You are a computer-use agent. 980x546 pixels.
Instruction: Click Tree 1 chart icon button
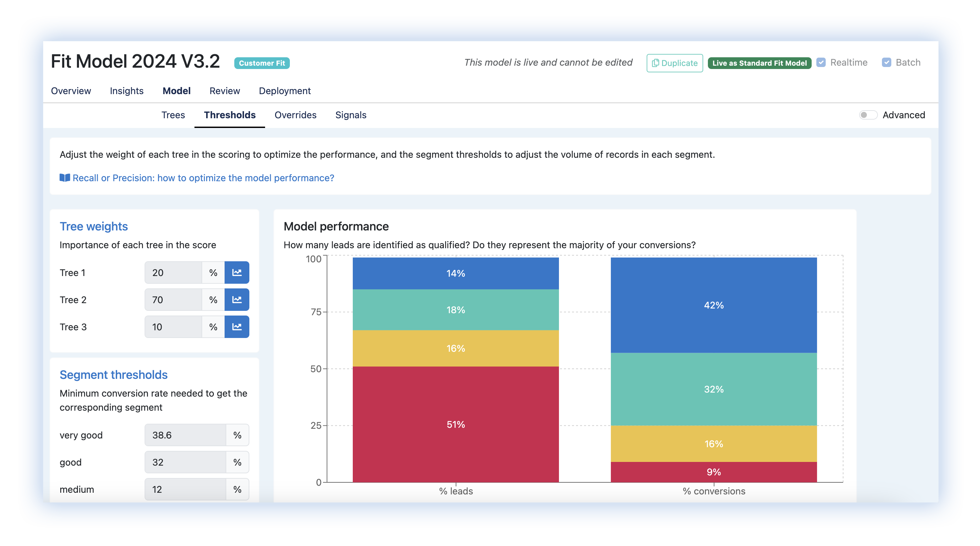coord(237,273)
